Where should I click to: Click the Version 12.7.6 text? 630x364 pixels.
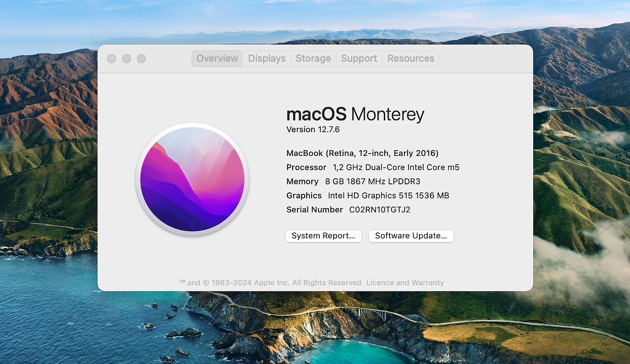(x=313, y=129)
